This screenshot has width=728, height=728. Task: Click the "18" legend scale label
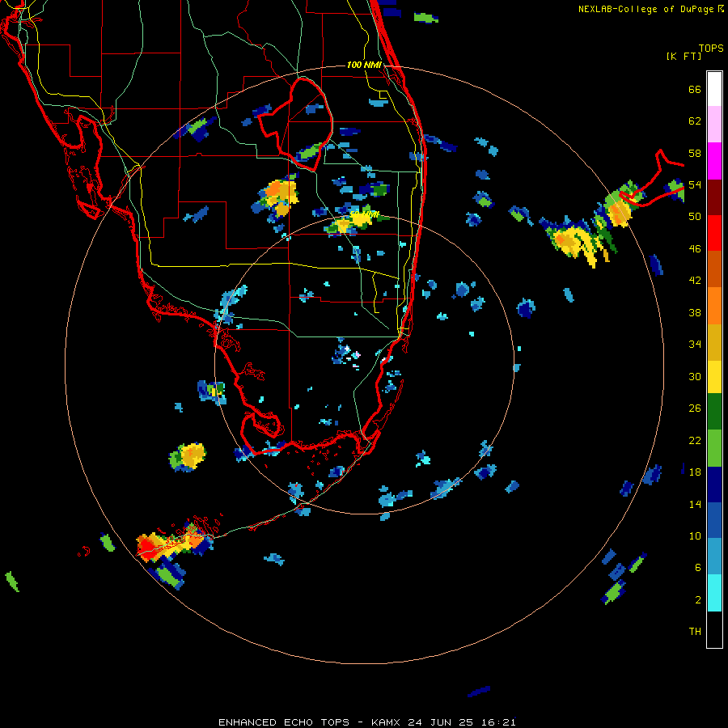[x=695, y=472]
